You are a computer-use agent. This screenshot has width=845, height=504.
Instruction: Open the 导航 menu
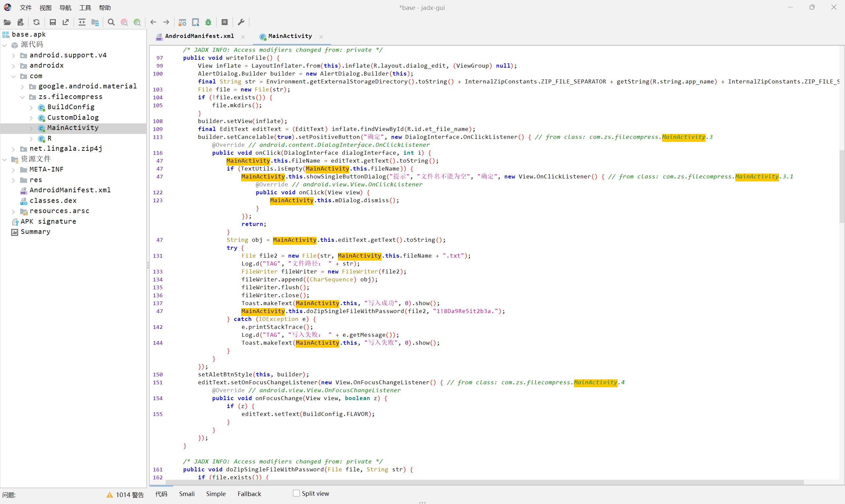click(65, 8)
